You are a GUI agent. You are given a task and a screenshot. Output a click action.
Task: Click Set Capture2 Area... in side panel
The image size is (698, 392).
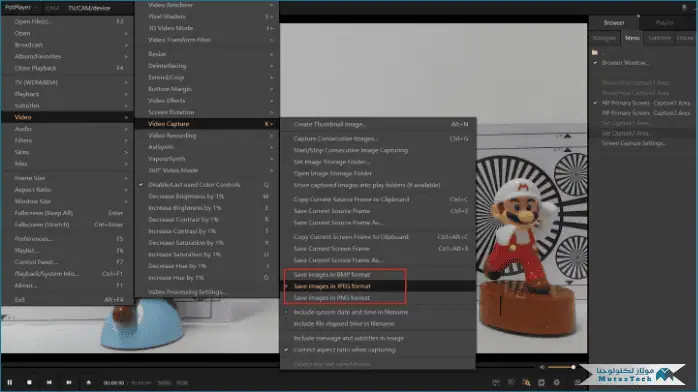point(626,133)
